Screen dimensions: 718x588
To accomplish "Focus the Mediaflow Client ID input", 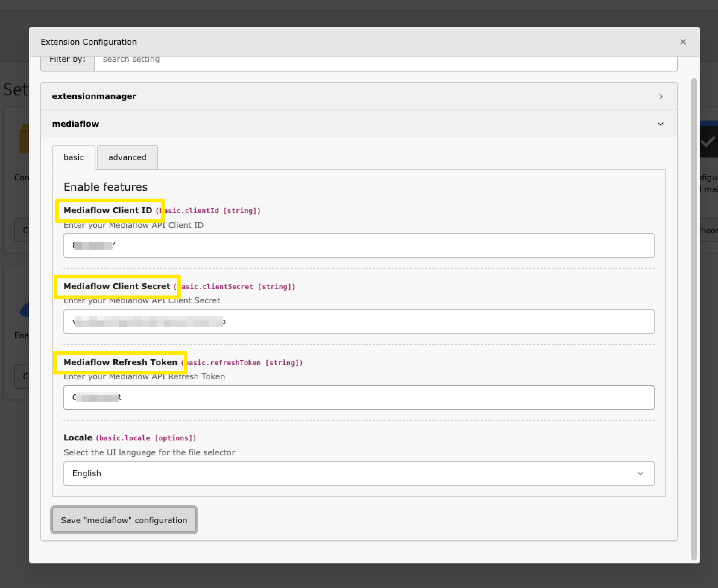I will click(359, 246).
